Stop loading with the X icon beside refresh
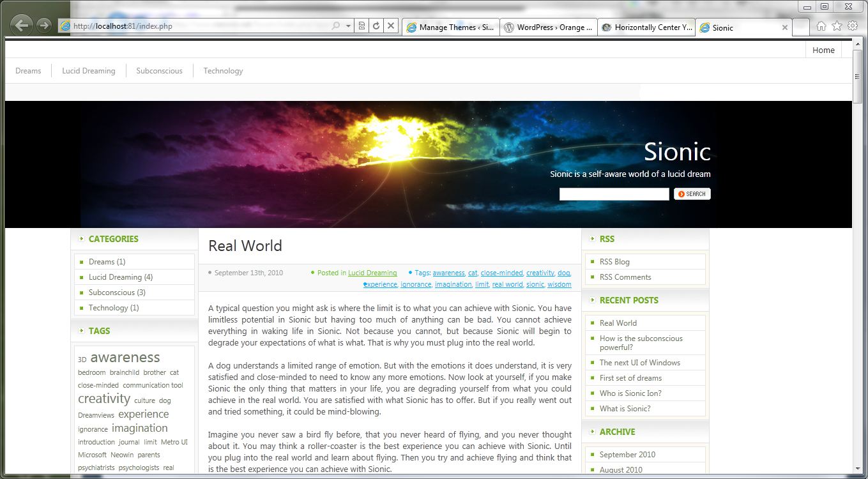Screen dimensions: 868x479 click(x=391, y=26)
